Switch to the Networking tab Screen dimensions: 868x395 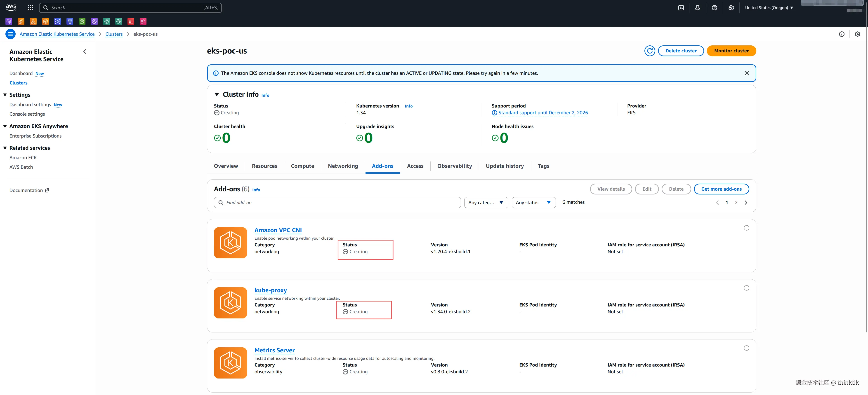(343, 166)
